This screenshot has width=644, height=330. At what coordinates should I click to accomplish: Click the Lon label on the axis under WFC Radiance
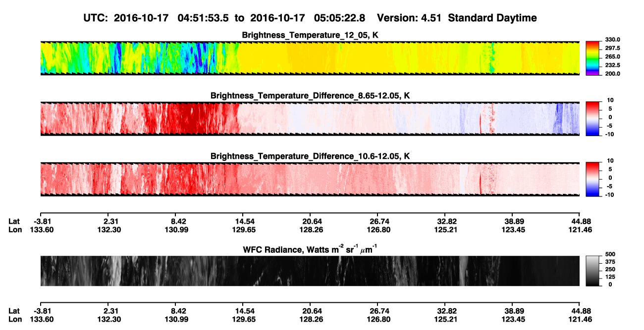coord(15,319)
